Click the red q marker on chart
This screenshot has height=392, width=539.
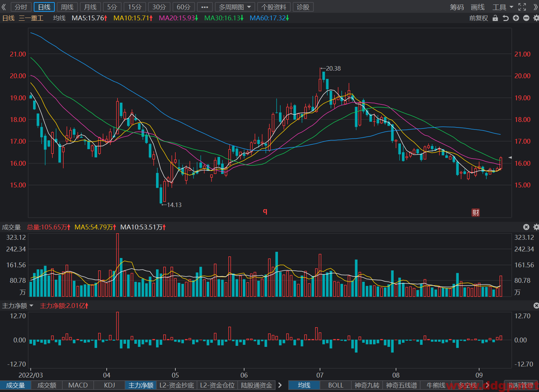(x=265, y=211)
